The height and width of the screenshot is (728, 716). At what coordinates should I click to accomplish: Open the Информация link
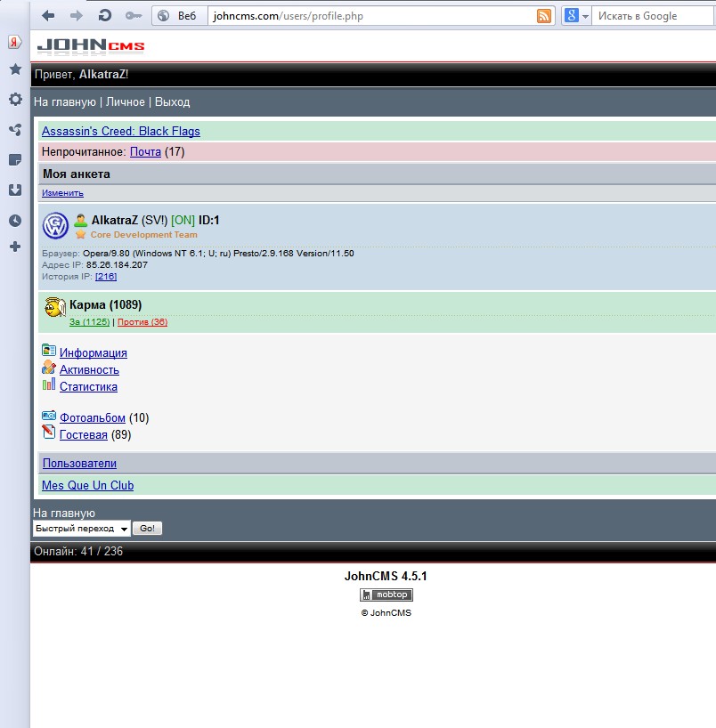(94, 352)
